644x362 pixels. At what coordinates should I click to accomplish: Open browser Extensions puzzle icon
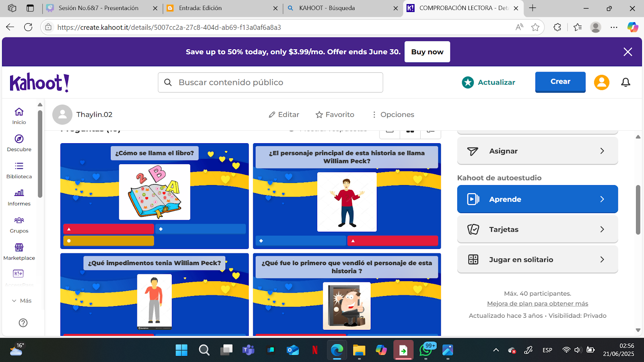click(557, 27)
